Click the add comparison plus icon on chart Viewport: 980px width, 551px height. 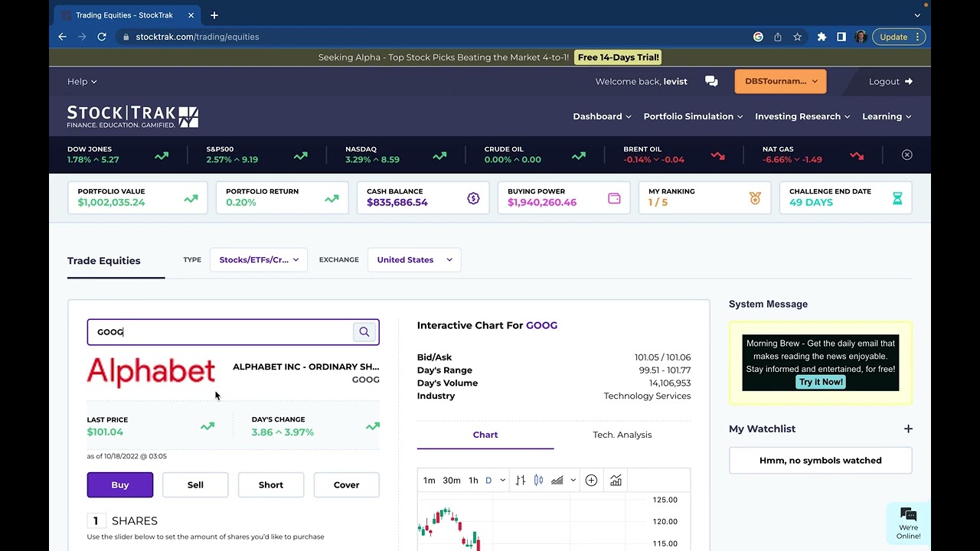pyautogui.click(x=591, y=481)
